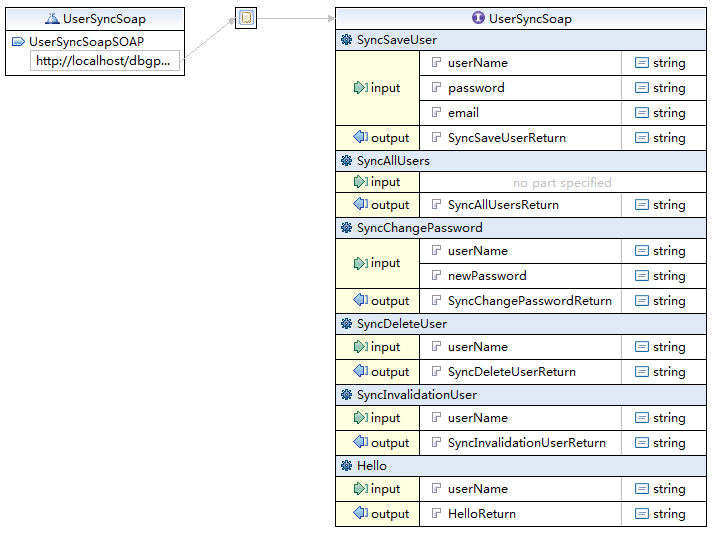713x534 pixels.
Task: Click the binding icon between service and port type
Action: tap(246, 18)
